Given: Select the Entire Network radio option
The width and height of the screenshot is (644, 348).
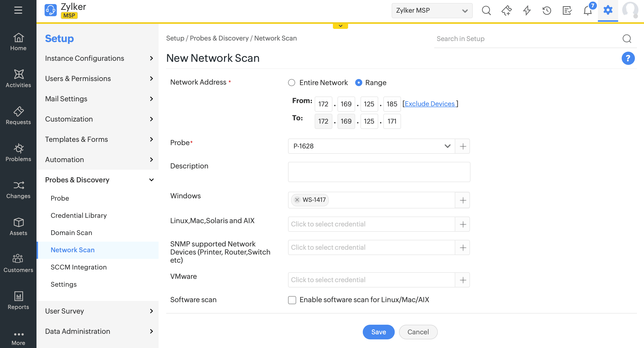Looking at the screenshot, I should coord(292,83).
